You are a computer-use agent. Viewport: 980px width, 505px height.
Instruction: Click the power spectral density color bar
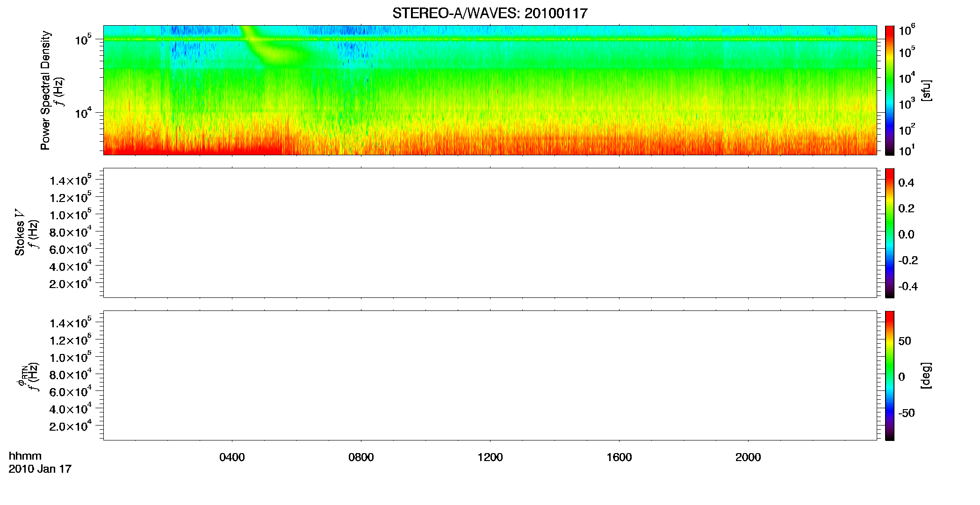(x=890, y=90)
